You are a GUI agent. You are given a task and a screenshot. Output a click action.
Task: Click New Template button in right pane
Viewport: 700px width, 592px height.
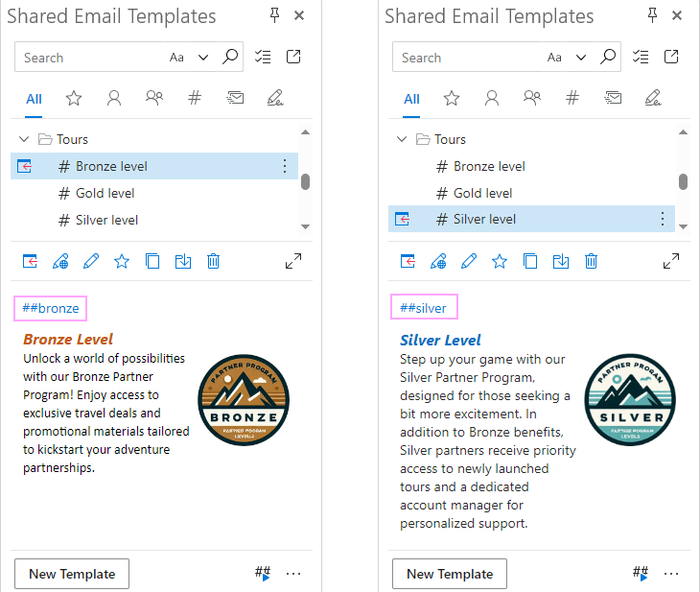click(x=450, y=574)
